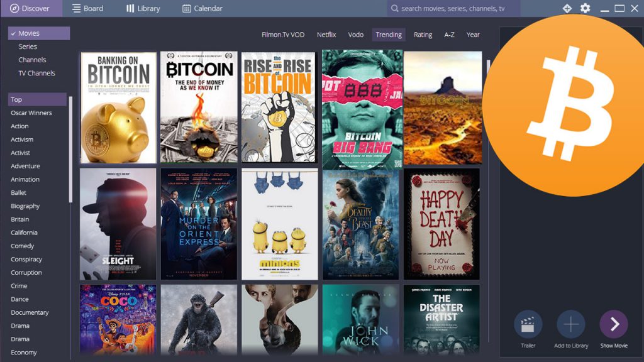Screen dimensions: 644x362
Task: Open The Disaster Artist poster
Action: pyautogui.click(x=441, y=320)
